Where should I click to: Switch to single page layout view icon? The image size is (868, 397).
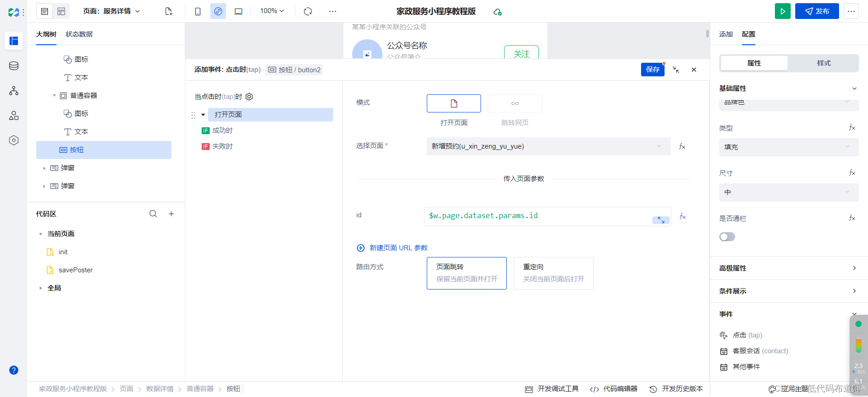coord(44,11)
